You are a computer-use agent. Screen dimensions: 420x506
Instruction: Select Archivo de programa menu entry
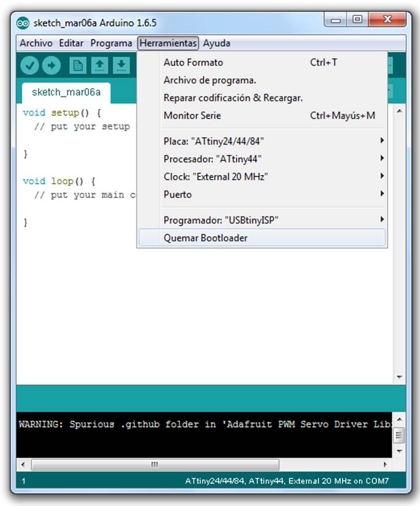tap(262, 80)
